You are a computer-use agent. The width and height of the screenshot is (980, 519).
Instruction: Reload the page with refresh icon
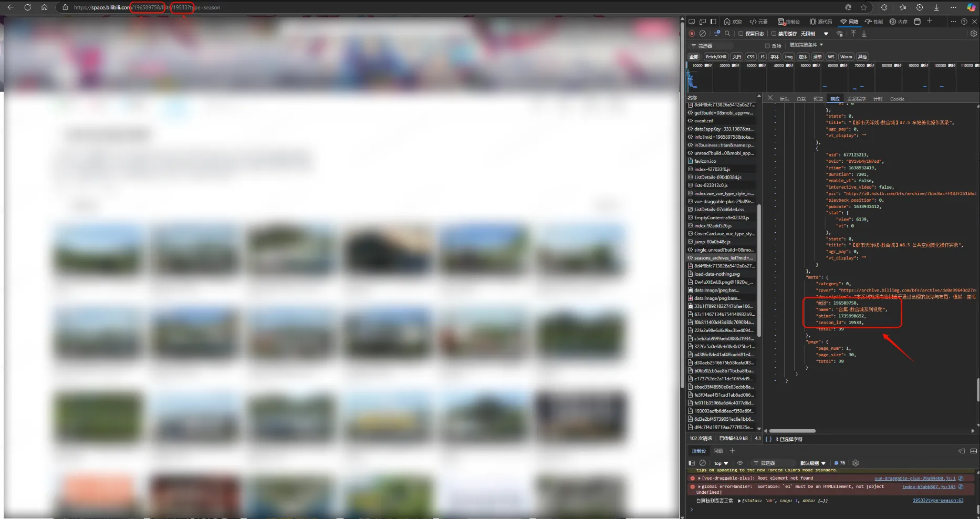pos(27,7)
